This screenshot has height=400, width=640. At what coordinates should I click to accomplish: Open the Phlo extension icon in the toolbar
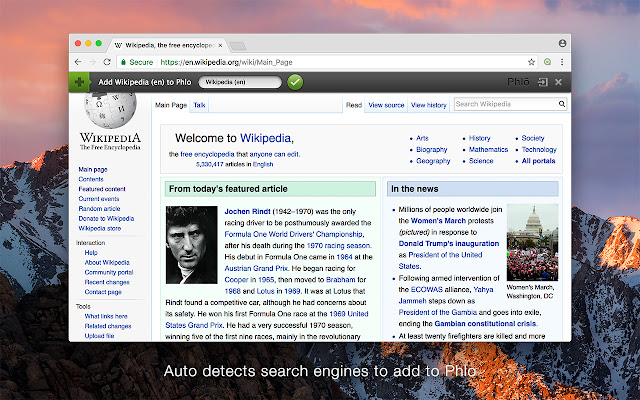547,62
